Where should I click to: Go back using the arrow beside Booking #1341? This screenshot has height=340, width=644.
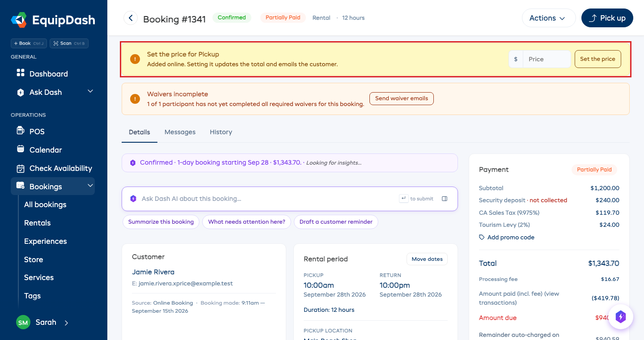pyautogui.click(x=131, y=18)
